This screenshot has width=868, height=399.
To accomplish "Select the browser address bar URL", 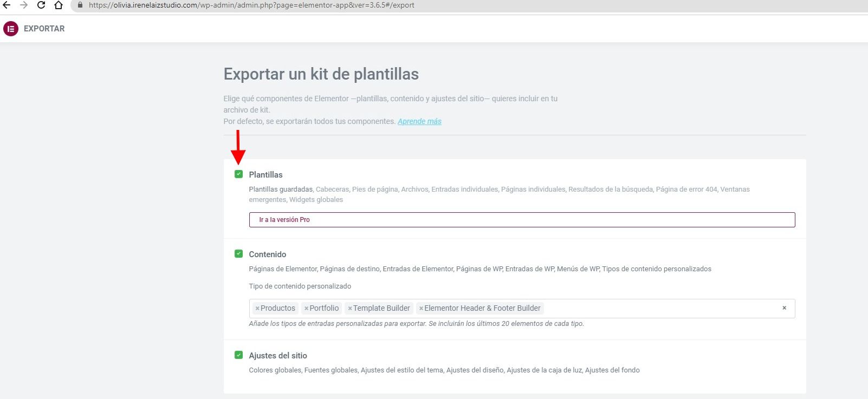I will (251, 5).
